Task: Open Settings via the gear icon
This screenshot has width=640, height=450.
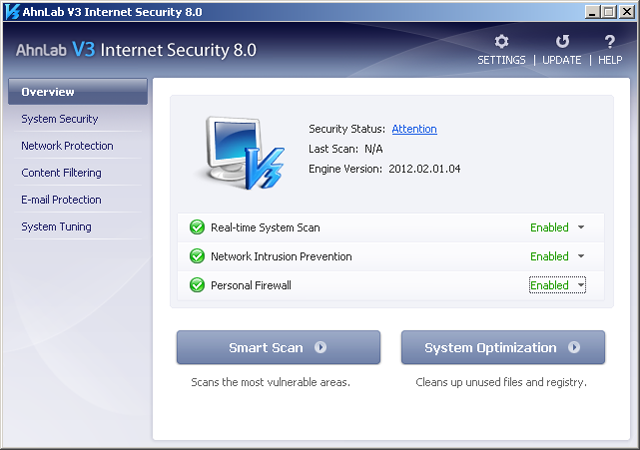Action: click(x=501, y=42)
